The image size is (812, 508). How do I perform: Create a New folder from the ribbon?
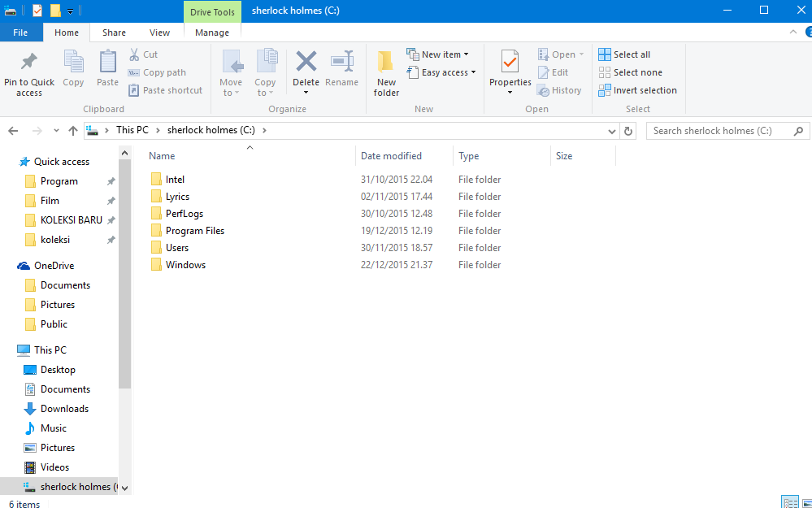pos(385,72)
